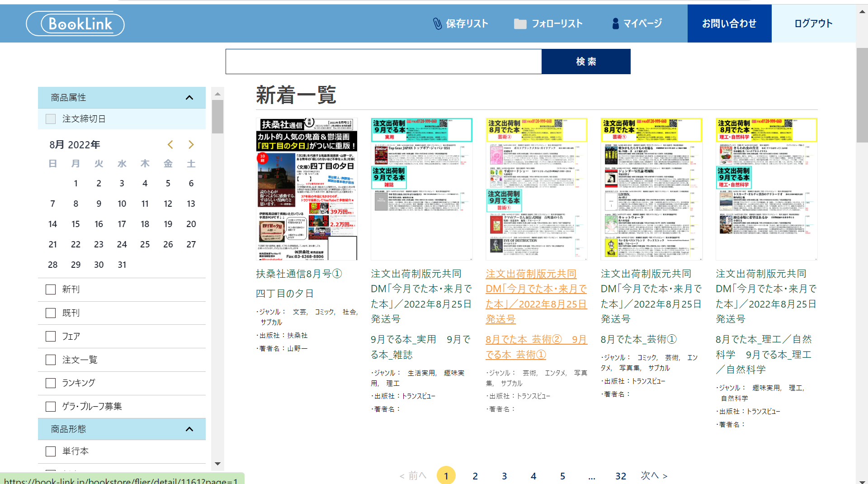This screenshot has height=484, width=868.
Task: Collapse the 商品属性 section
Action: (x=189, y=98)
